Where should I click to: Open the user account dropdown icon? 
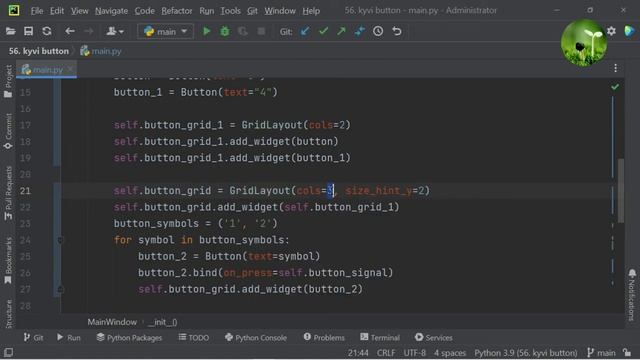point(115,31)
